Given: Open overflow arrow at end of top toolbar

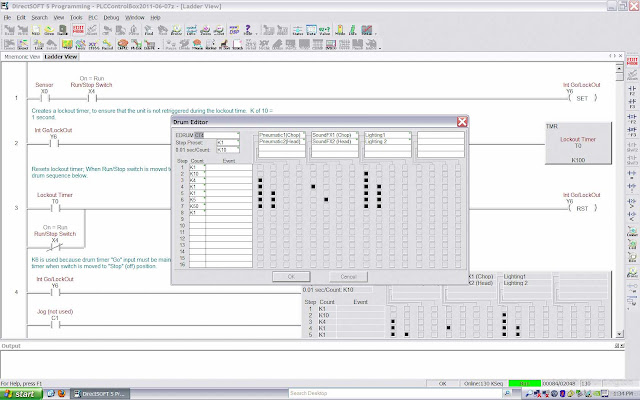Looking at the screenshot, I should pyautogui.click(x=375, y=33).
